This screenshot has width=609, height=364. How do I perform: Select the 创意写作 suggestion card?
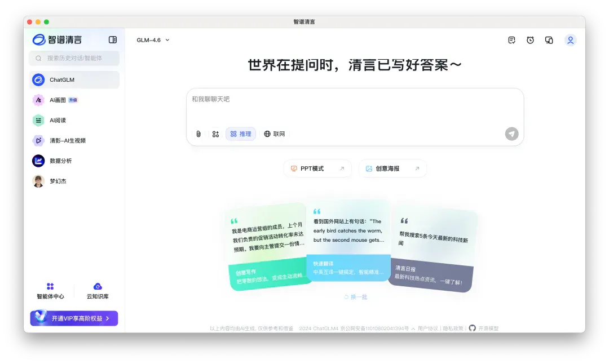pos(268,246)
